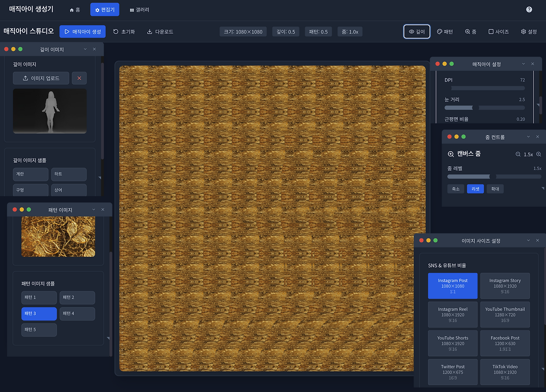Screen dimensions: 546x392
Task: Click zoom in magnifier icon beside 1.5x
Action: 538,154
